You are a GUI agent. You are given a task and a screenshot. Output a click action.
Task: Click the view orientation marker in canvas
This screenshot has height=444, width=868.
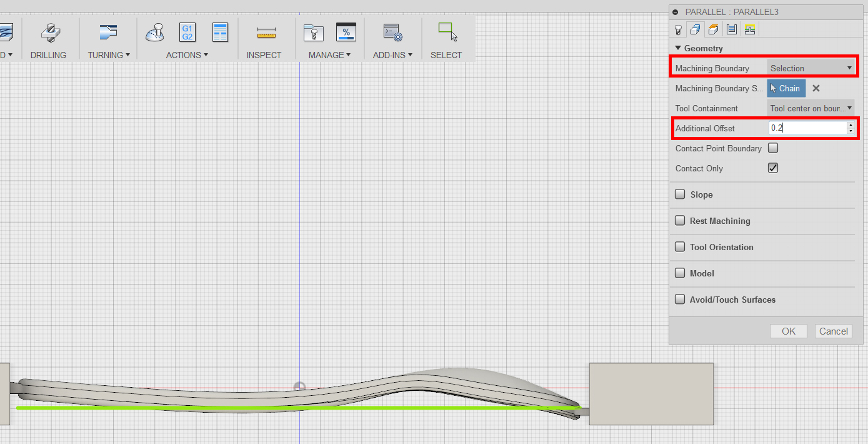tap(299, 386)
